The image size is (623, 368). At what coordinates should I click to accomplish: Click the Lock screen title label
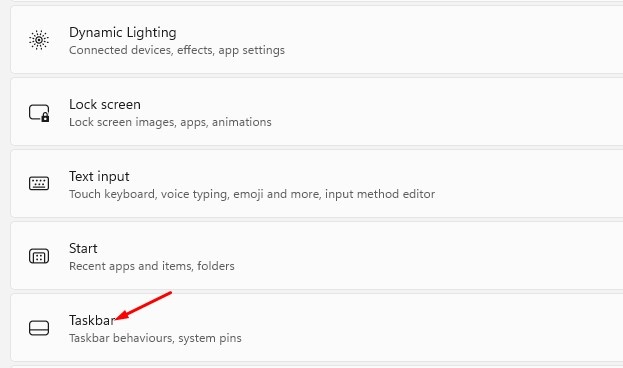click(105, 104)
